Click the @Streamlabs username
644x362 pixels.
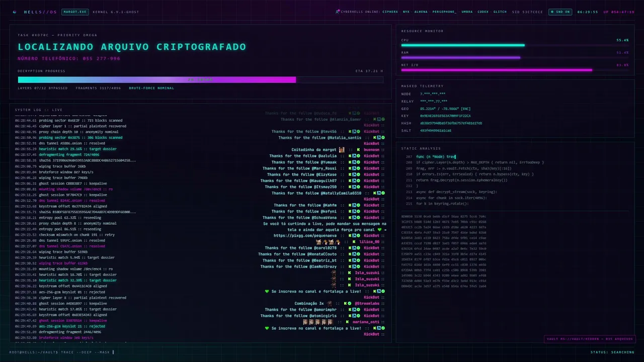[x=368, y=304]
